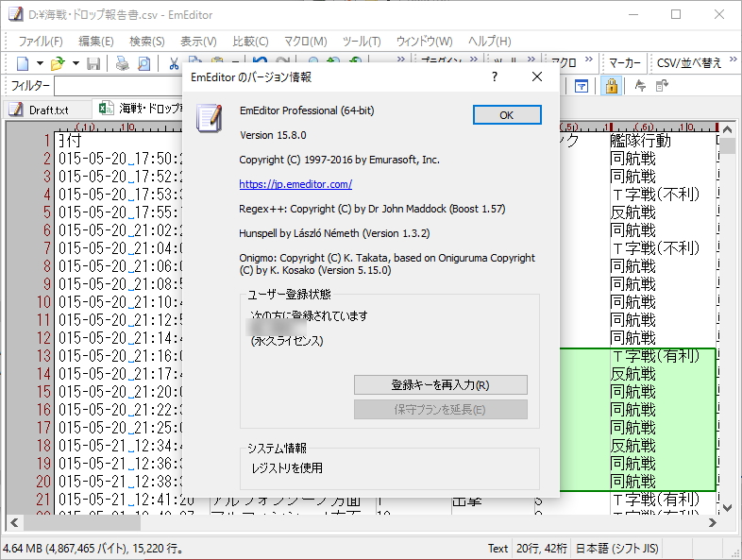Close the EmEditor version info dialog
The width and height of the screenshot is (742, 560).
pos(536,76)
